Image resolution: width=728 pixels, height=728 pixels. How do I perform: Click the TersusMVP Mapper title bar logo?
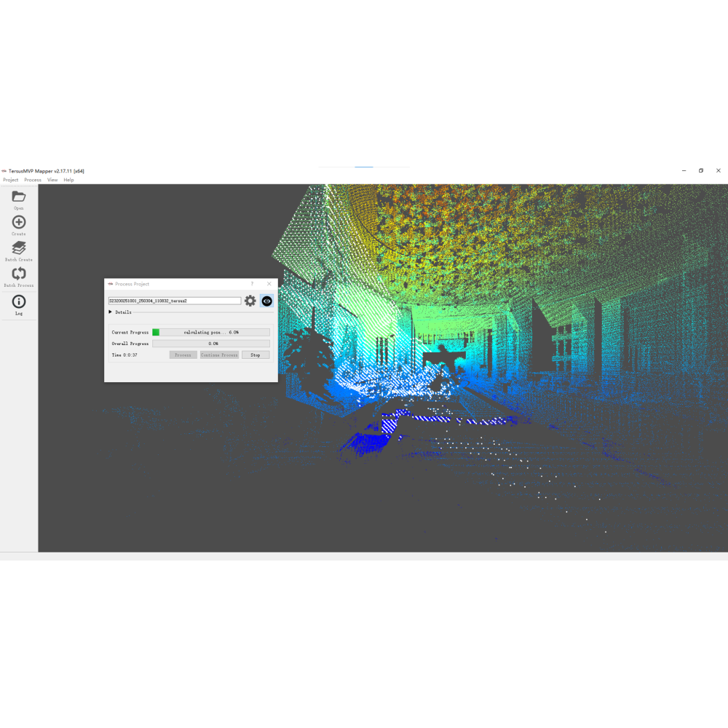click(4, 171)
